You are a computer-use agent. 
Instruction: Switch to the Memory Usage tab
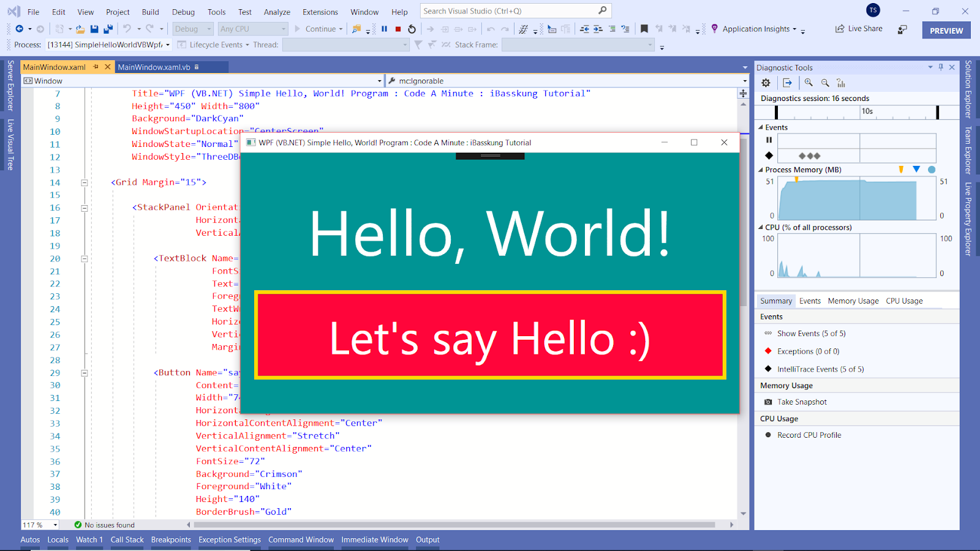pos(853,301)
